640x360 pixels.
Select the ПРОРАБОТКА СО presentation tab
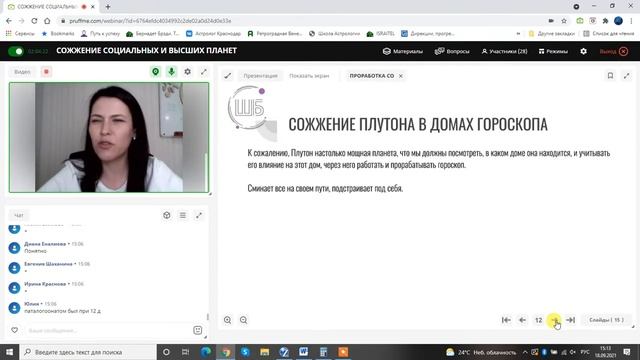[371, 76]
